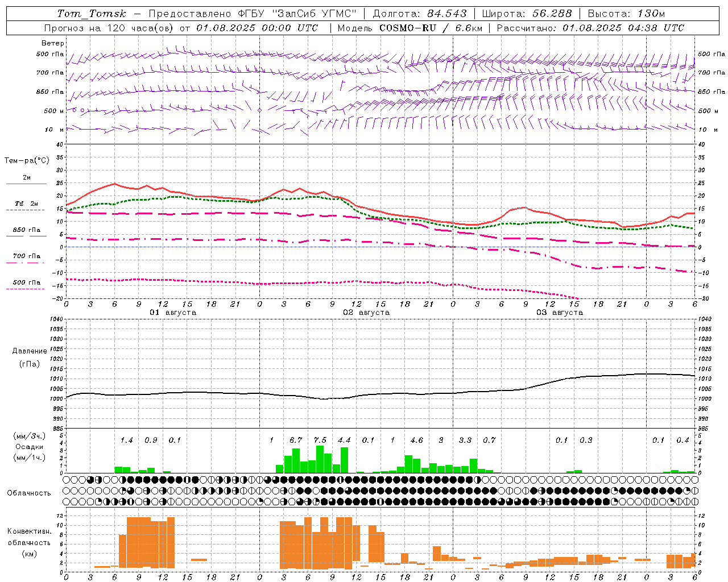
Task: Click the Облачность cloud cover label
Action: 29,493
